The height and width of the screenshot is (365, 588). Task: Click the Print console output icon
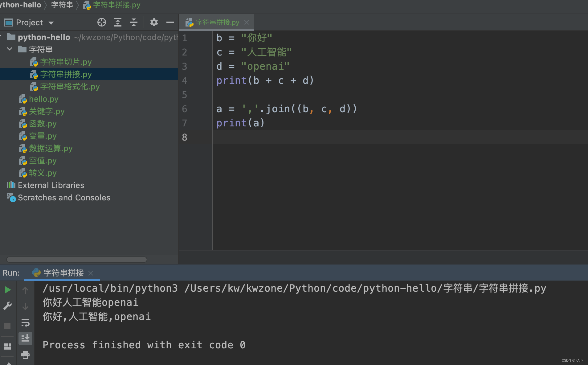click(x=25, y=355)
